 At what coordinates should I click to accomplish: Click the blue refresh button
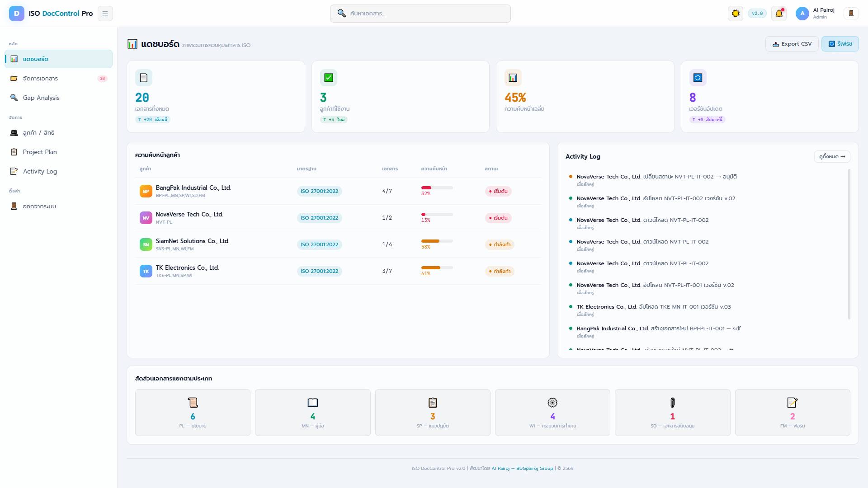[x=840, y=44]
